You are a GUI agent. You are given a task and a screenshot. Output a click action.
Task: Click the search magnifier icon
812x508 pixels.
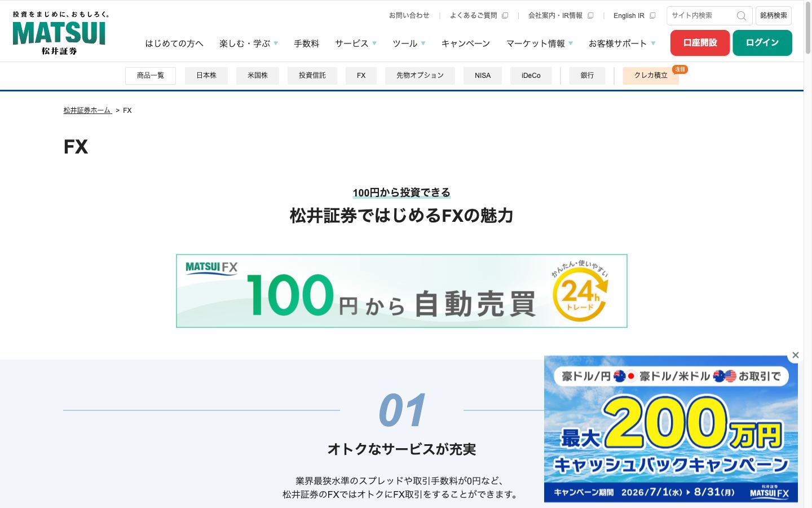(741, 16)
